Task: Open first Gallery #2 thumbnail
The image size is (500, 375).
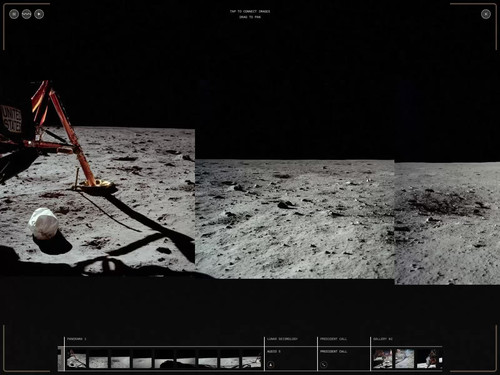Action: tap(383, 359)
